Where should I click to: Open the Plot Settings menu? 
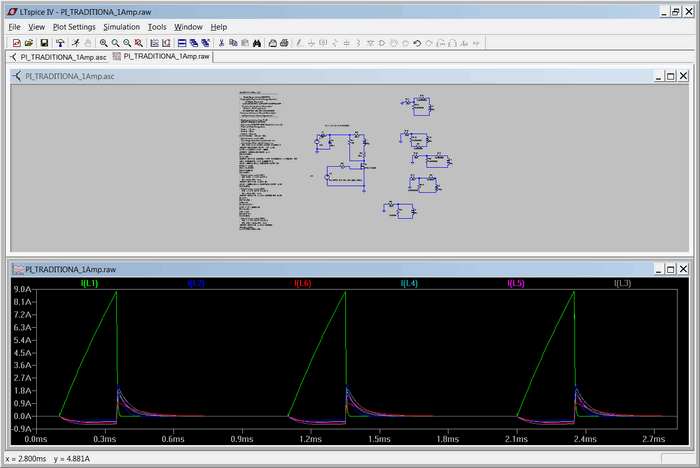(74, 27)
